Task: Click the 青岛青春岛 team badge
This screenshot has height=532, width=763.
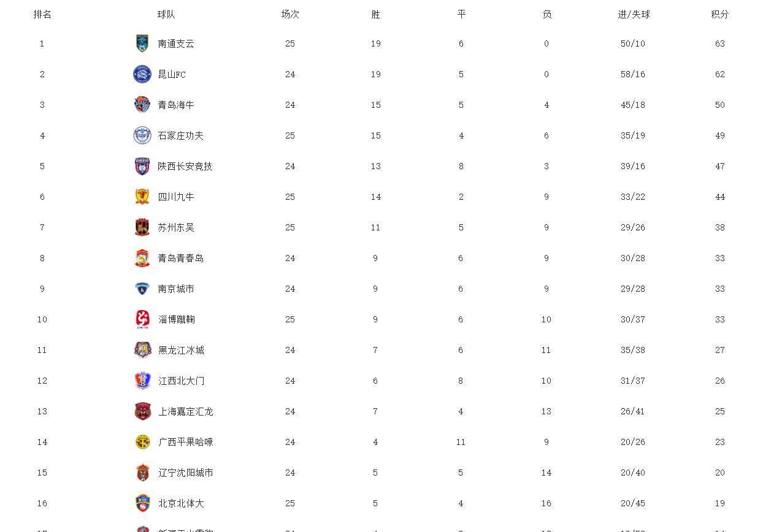Action: [142, 258]
